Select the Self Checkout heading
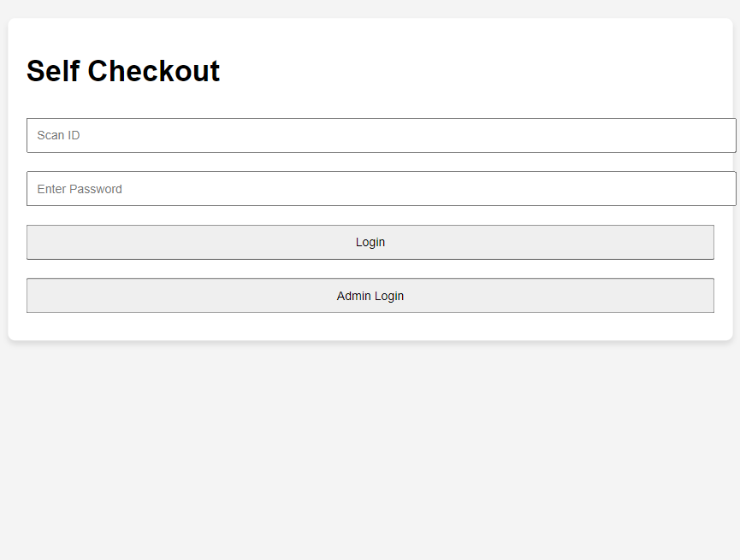Image resolution: width=740 pixels, height=560 pixels. tap(123, 71)
